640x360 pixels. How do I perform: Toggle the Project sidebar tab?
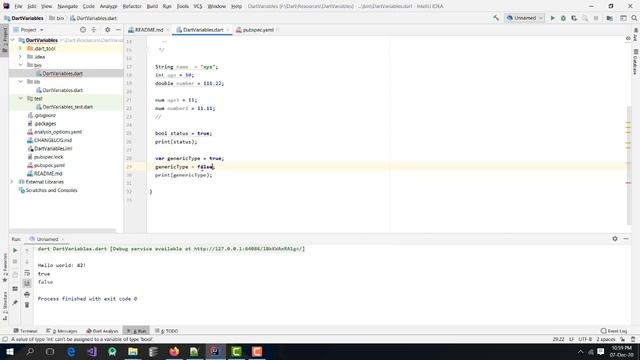click(x=4, y=40)
